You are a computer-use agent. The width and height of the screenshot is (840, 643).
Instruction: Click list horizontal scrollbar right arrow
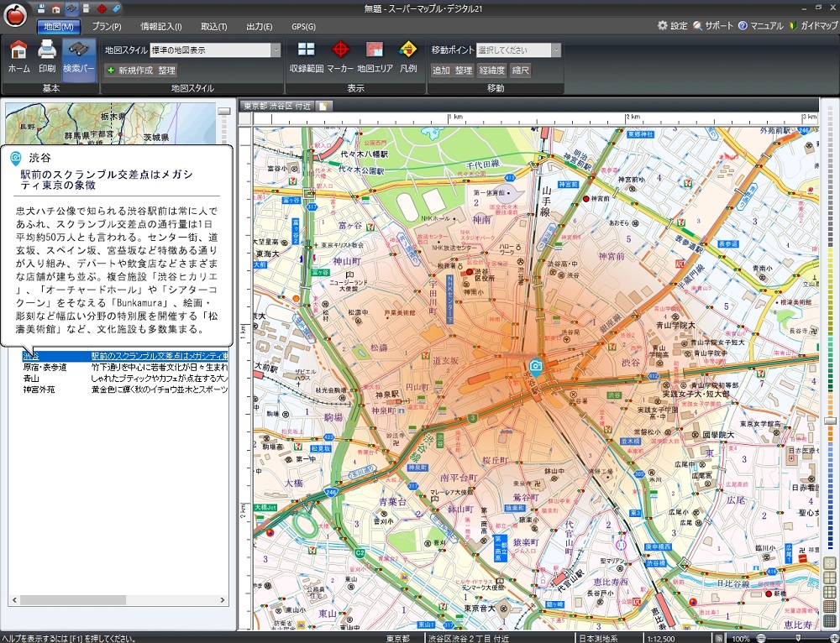click(x=223, y=600)
